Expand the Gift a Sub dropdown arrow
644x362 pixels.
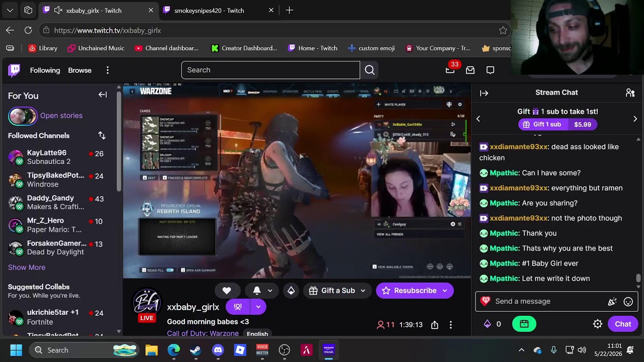coord(363,291)
